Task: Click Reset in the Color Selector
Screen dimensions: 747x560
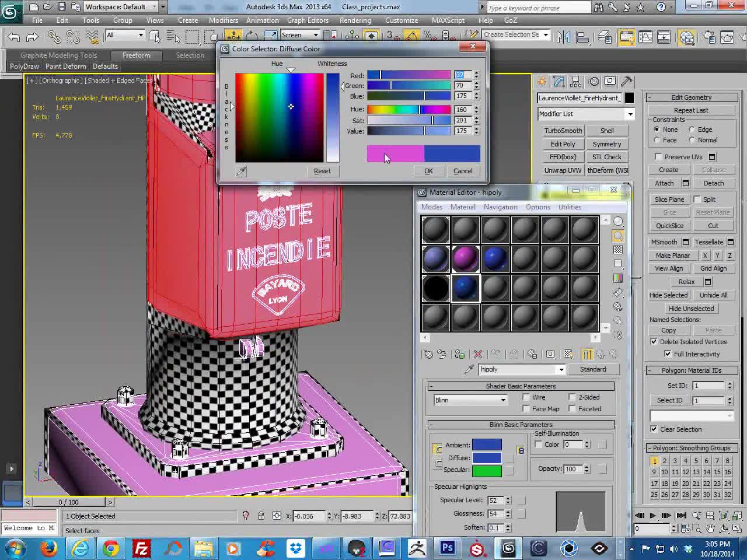Action: pos(322,171)
